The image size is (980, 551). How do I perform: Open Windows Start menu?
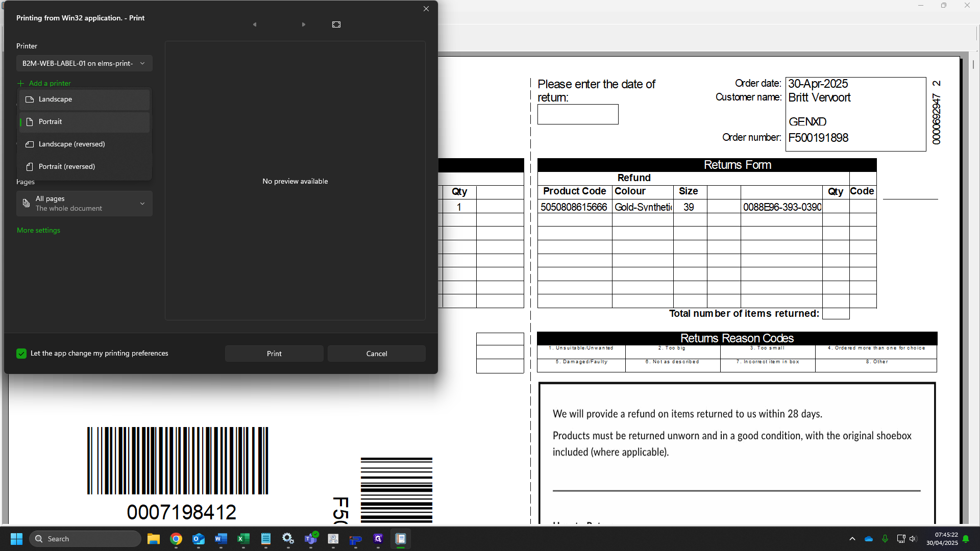tap(16, 539)
